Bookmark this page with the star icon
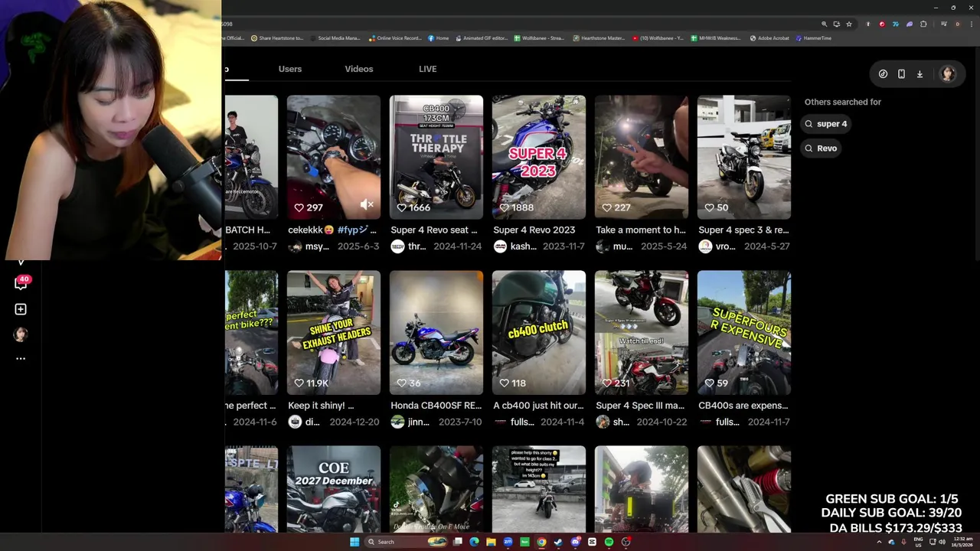The height and width of the screenshot is (551, 980). [848, 24]
